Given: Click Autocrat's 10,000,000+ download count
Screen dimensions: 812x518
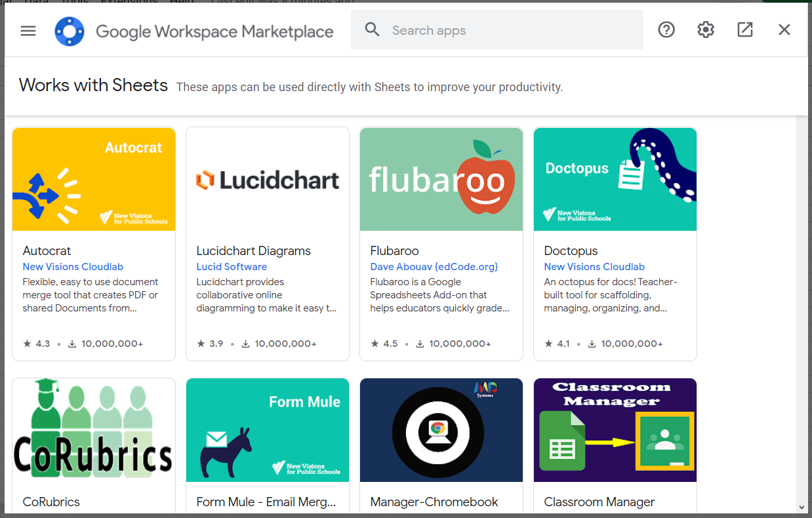Looking at the screenshot, I should click(106, 344).
